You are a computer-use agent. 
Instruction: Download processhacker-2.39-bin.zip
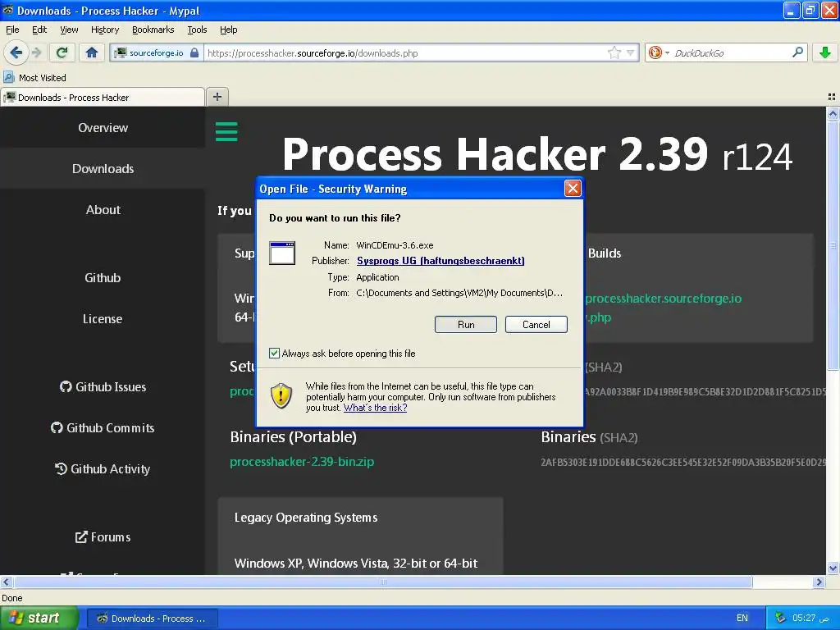pyautogui.click(x=302, y=461)
